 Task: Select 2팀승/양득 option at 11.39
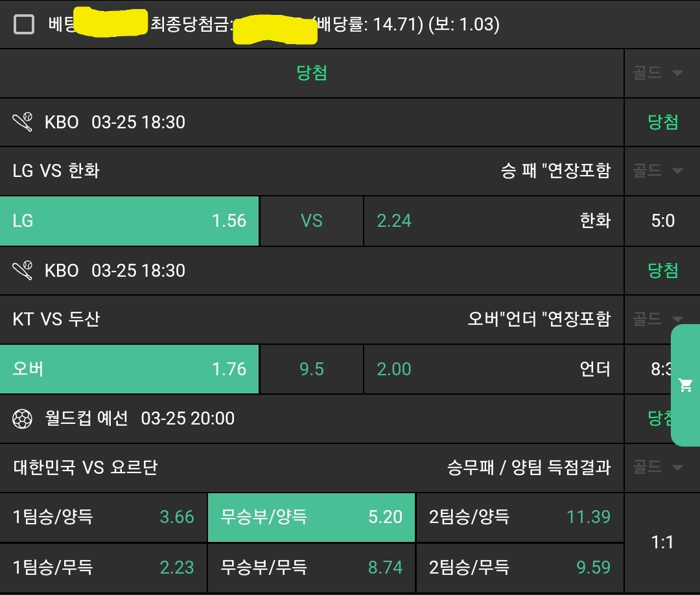(519, 517)
